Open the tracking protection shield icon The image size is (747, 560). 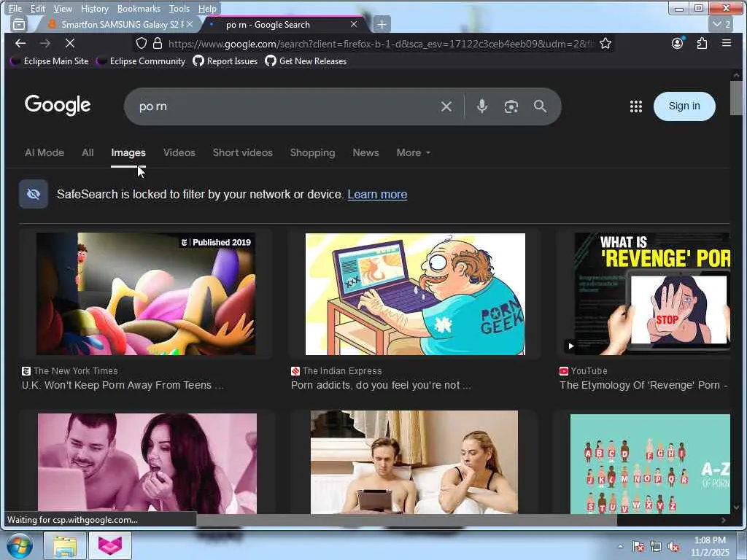141,44
